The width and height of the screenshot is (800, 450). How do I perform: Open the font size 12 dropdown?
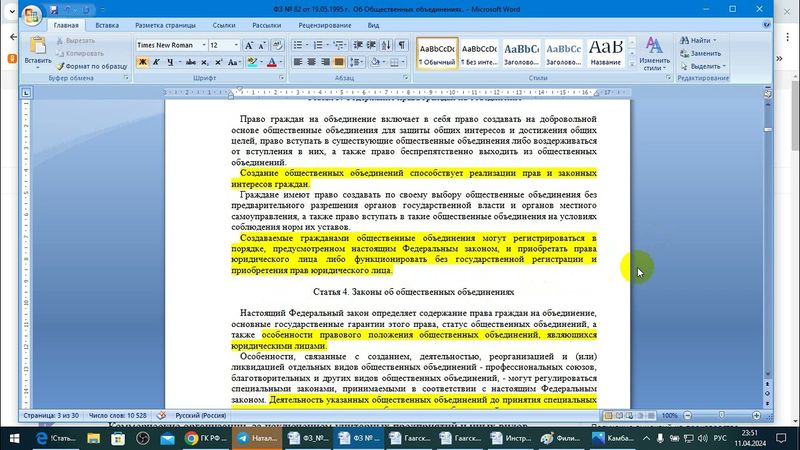[x=236, y=45]
